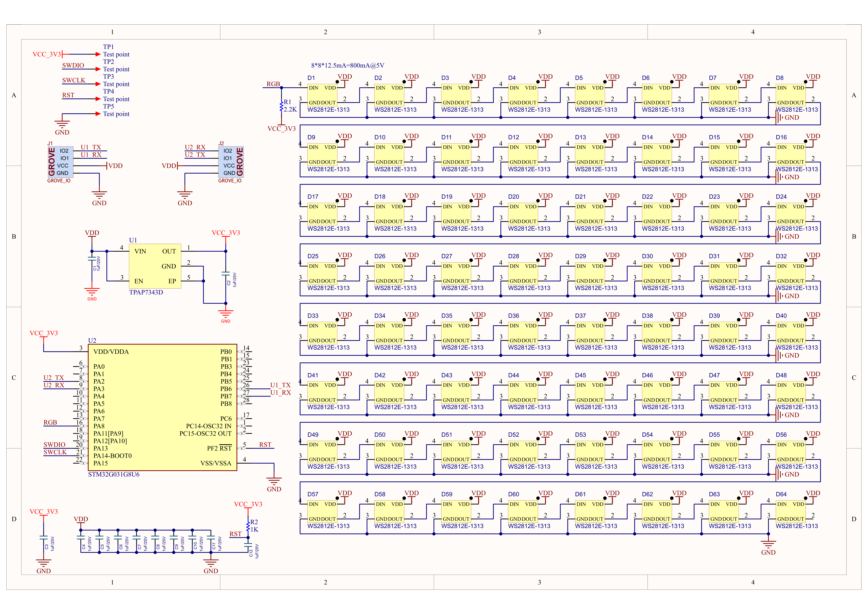The width and height of the screenshot is (868, 614).
Task: Click row letter B on left border
Action: tap(14, 237)
